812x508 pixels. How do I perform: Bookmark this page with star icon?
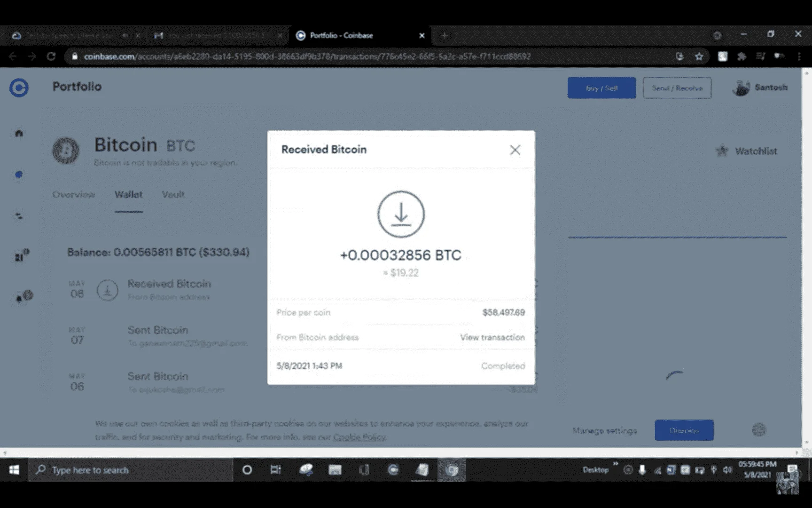(x=699, y=56)
